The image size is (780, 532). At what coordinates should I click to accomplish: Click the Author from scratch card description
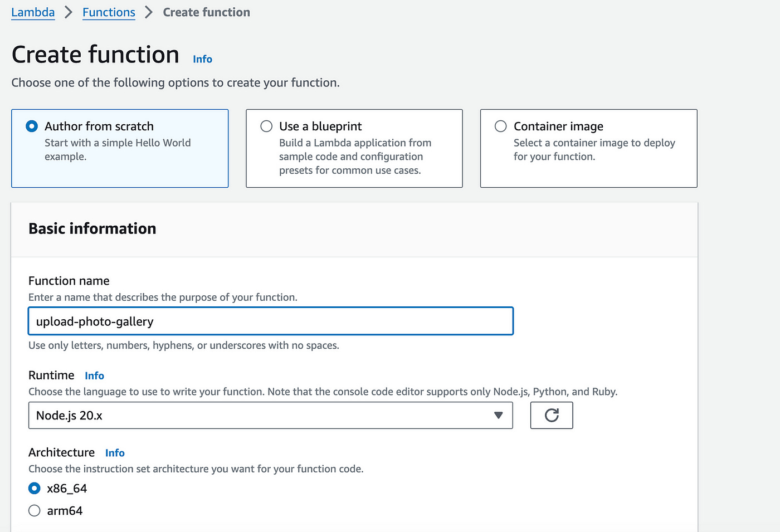(118, 150)
